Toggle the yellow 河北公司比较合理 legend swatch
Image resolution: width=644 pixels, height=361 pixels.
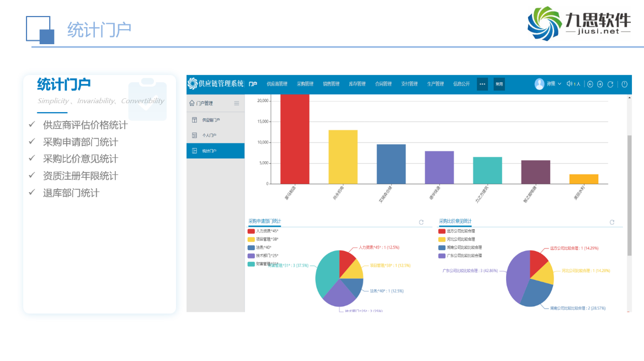[442, 240]
